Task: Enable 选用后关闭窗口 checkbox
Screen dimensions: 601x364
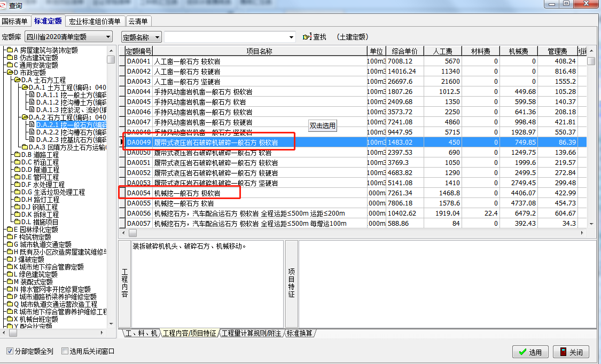Action: click(65, 351)
